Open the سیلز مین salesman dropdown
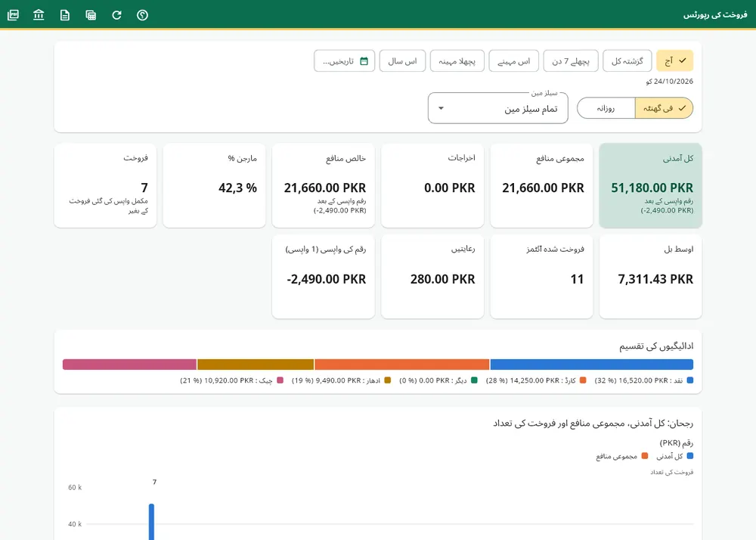Viewport: 756px width, 540px height. [x=498, y=108]
